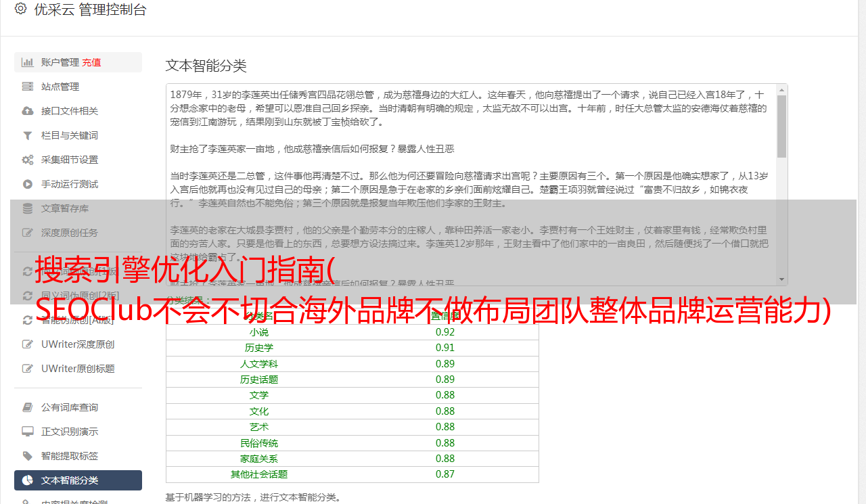The image size is (866, 504).
Task: Select UWriter深度原创 in the sidebar
Action: 78,344
